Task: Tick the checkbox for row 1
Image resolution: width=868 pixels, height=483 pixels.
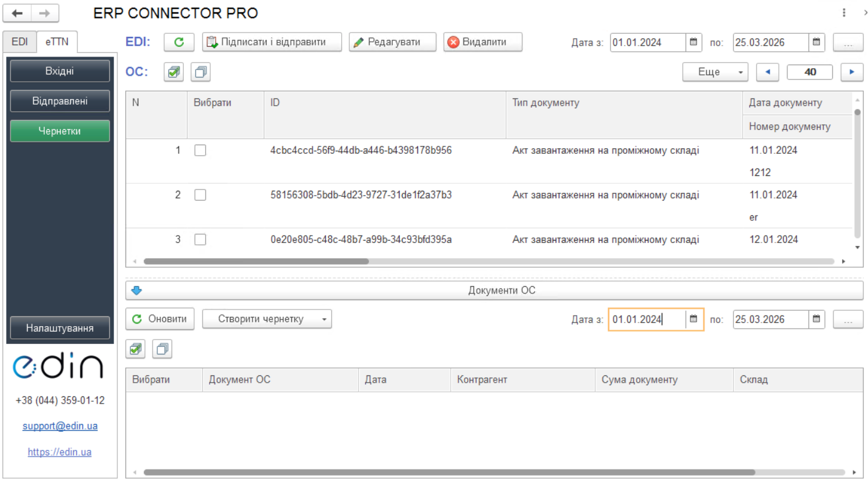Action: (x=200, y=150)
